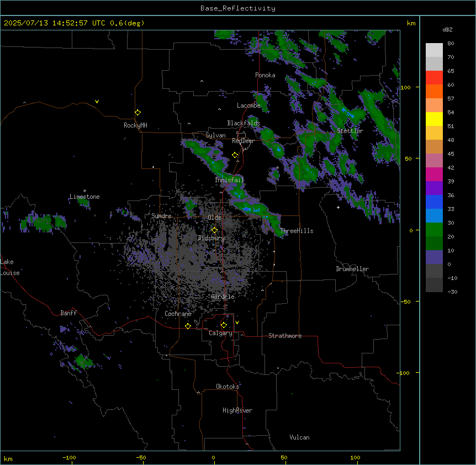Click the blue 33-36 dBZ legend swatch

click(434, 202)
